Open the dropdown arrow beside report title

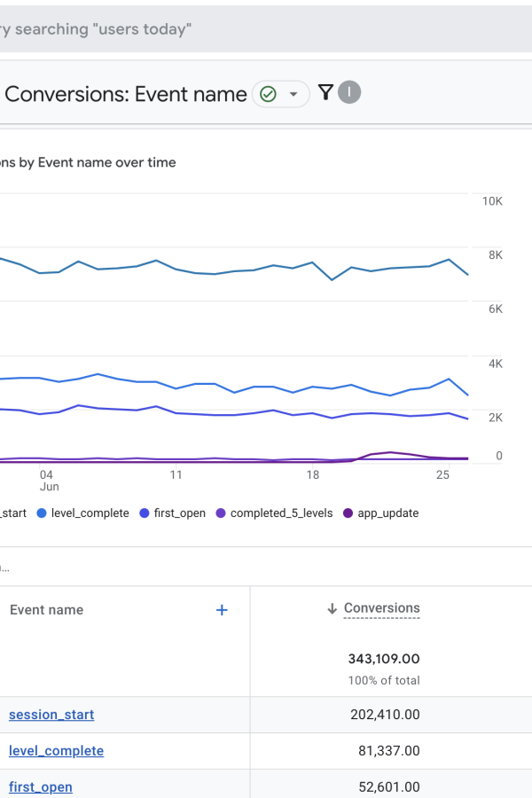[293, 94]
